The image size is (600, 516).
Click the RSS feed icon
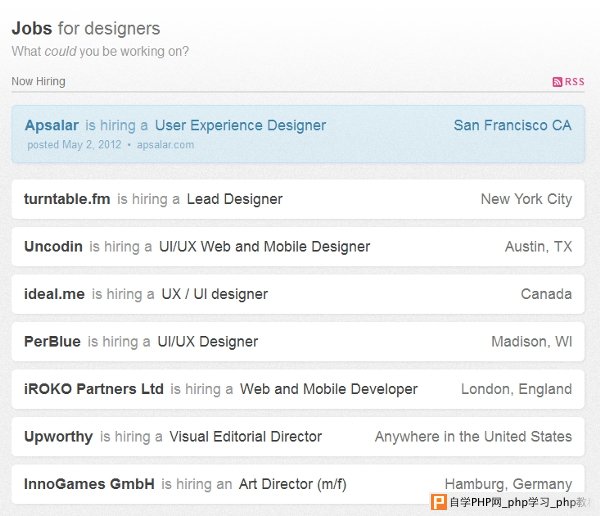point(557,82)
